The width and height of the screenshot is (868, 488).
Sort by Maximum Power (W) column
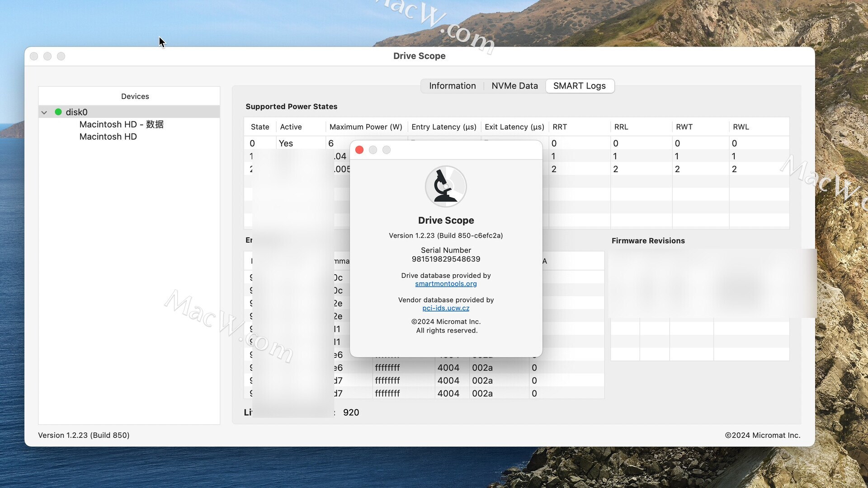(365, 127)
